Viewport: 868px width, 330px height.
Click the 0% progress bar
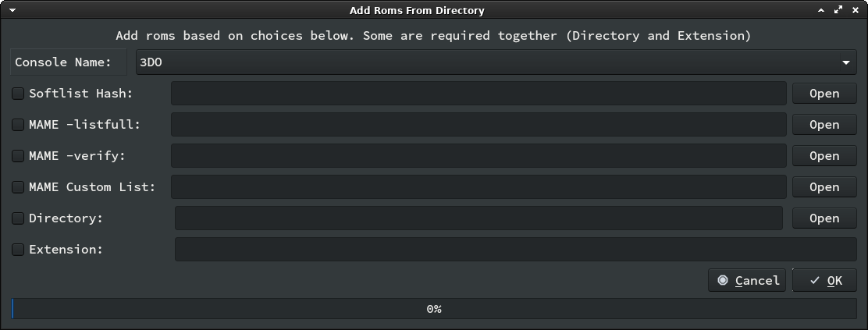(x=434, y=309)
